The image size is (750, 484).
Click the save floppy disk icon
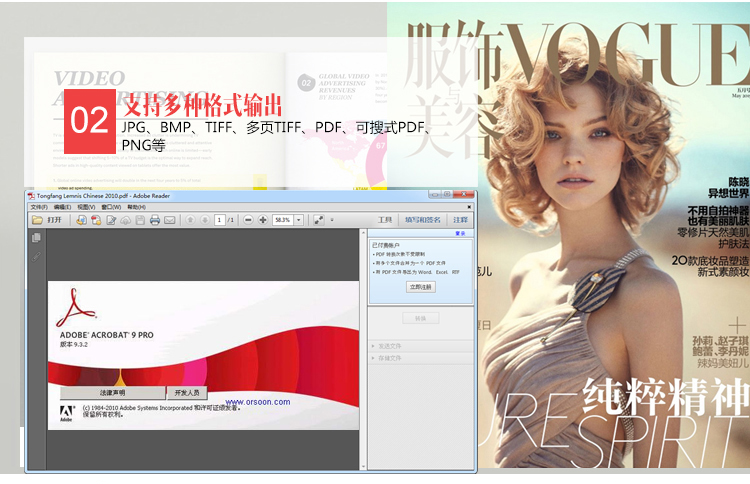[x=140, y=219]
